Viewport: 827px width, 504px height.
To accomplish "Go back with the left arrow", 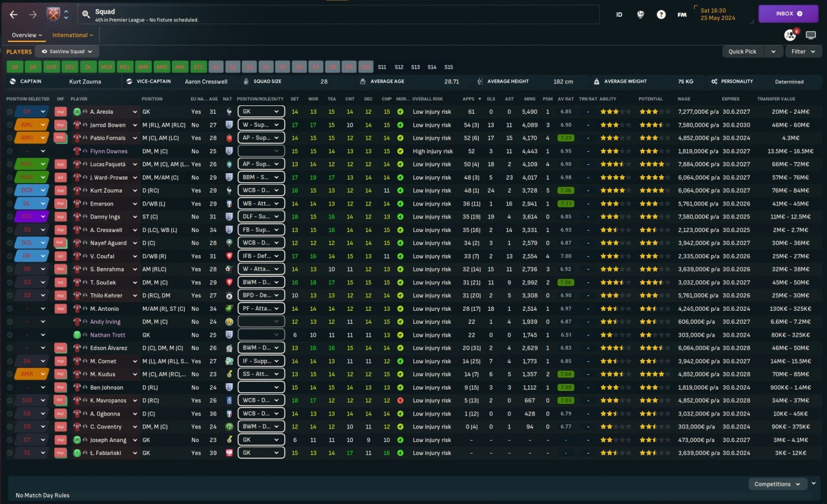I will tap(13, 14).
